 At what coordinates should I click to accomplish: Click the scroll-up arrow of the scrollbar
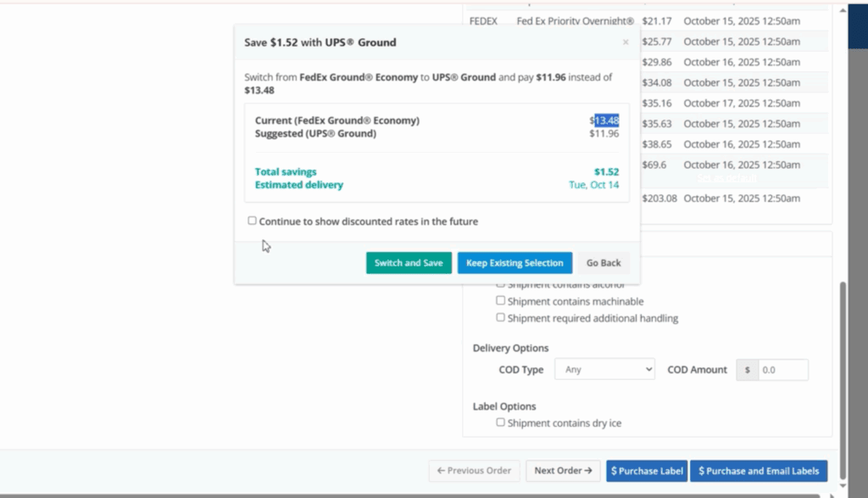843,10
